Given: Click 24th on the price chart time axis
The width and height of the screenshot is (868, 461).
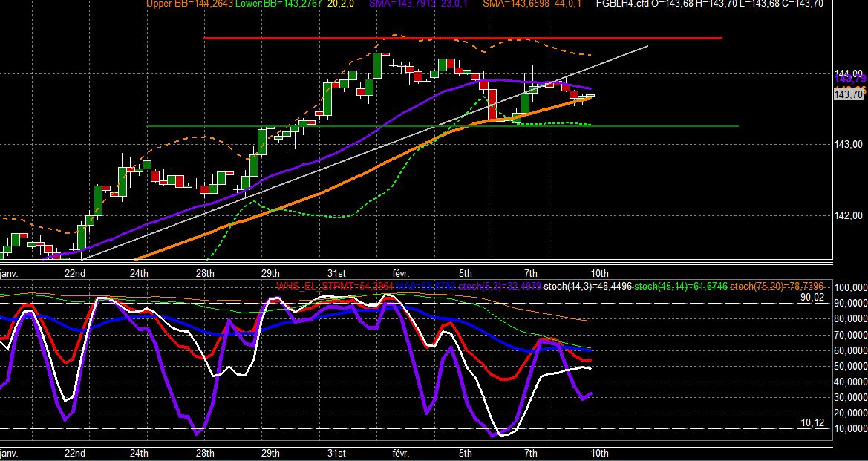Looking at the screenshot, I should tap(139, 273).
